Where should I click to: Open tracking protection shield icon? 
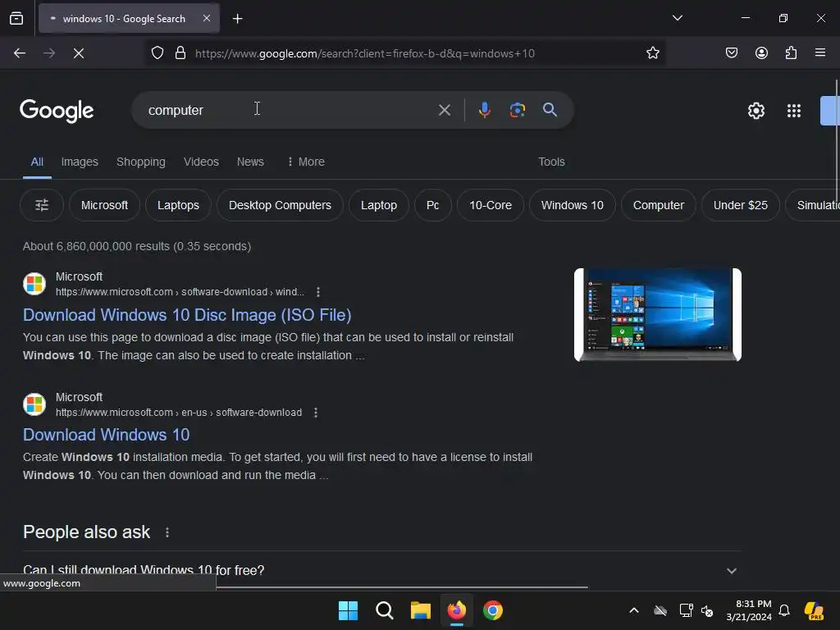coord(157,53)
